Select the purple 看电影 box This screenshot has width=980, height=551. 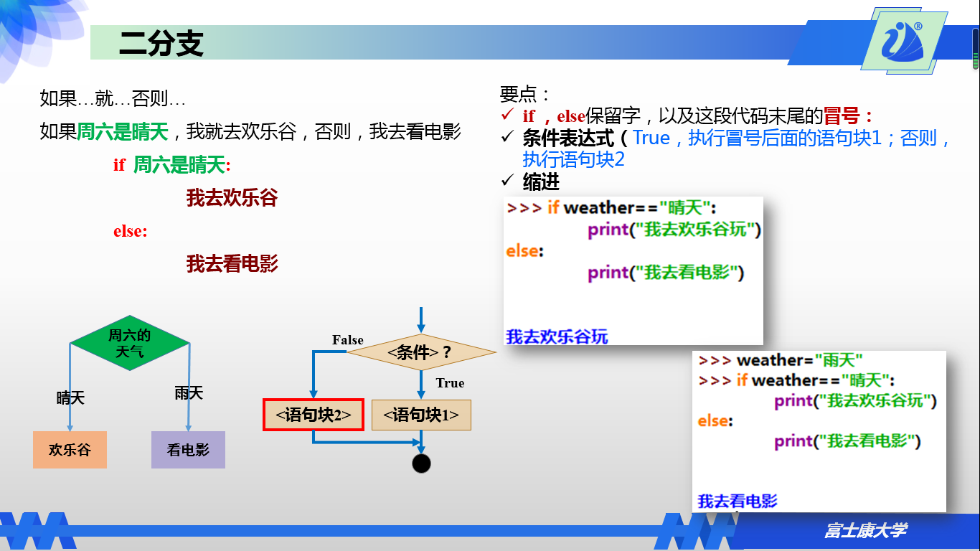[x=188, y=450]
